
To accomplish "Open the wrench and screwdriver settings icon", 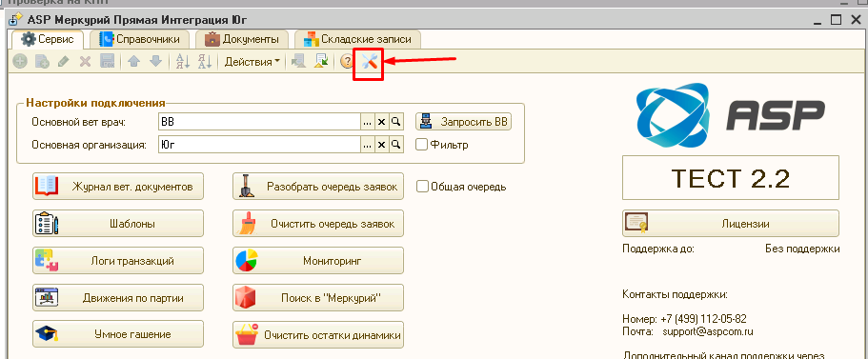I will pyautogui.click(x=370, y=61).
